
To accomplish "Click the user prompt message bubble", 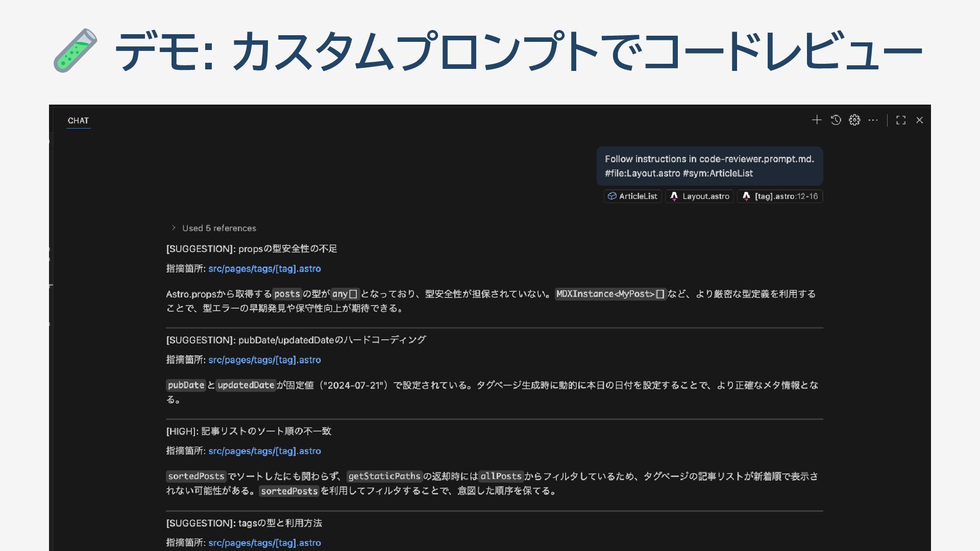I will pos(709,166).
